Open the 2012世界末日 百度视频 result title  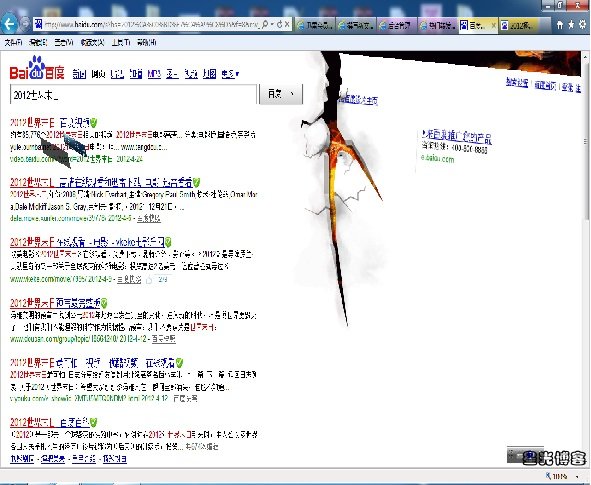point(50,122)
